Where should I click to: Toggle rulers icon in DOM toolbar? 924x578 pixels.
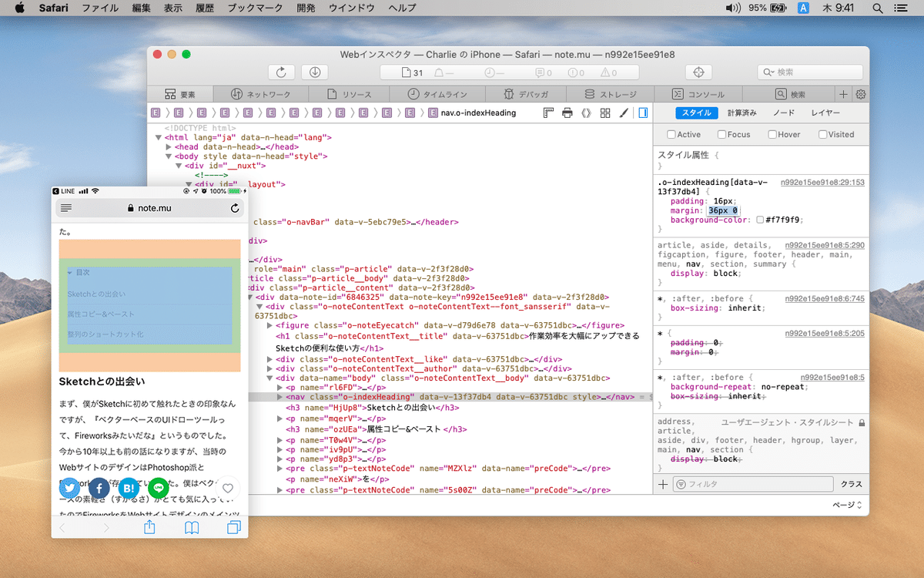pyautogui.click(x=549, y=113)
